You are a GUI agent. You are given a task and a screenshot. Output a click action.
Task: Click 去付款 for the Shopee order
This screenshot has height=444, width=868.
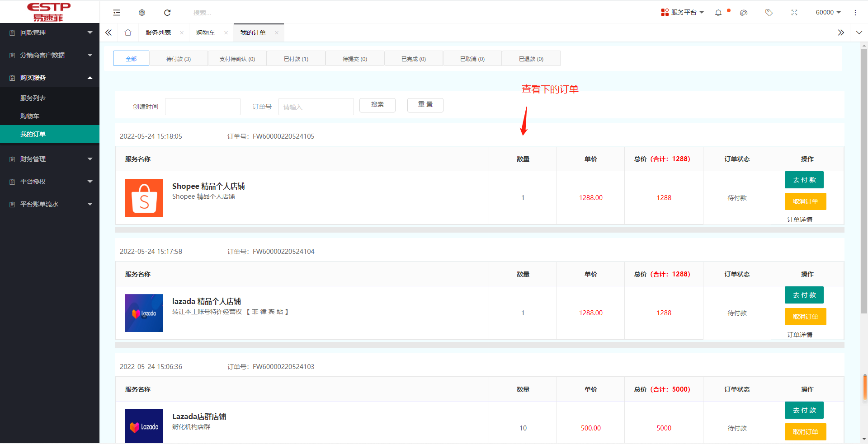click(x=804, y=180)
